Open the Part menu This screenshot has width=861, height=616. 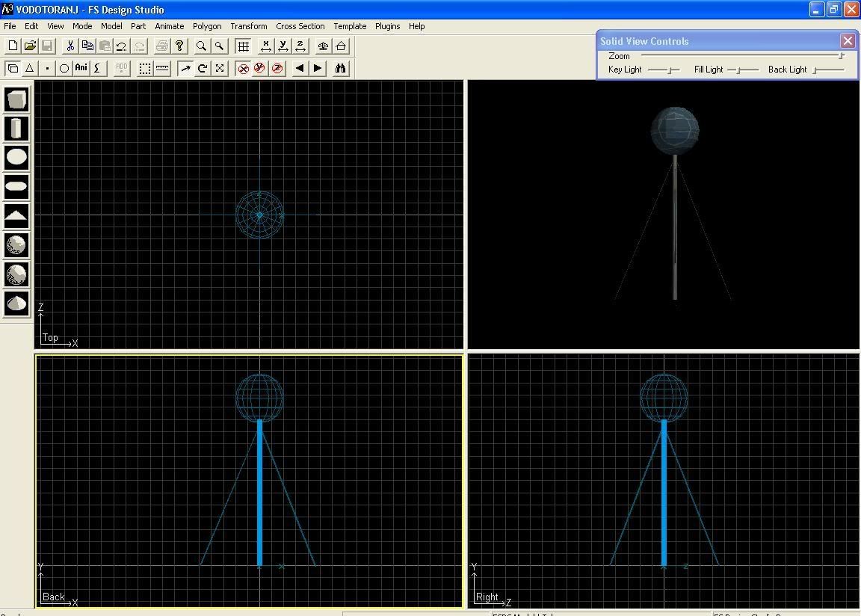pyautogui.click(x=138, y=26)
